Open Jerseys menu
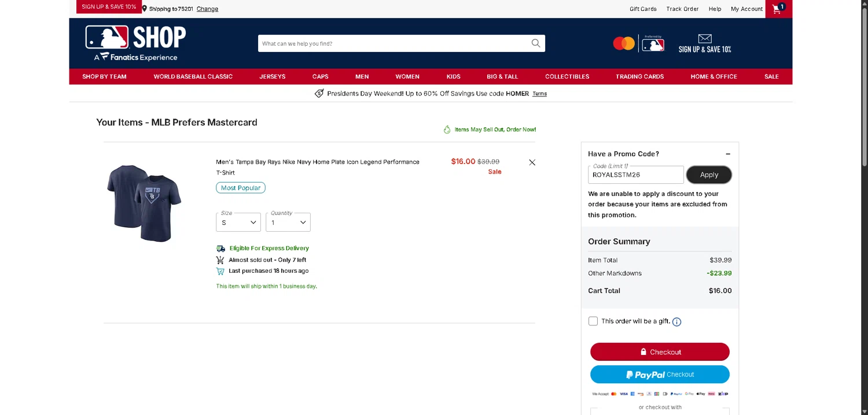The height and width of the screenshot is (415, 868). click(273, 76)
